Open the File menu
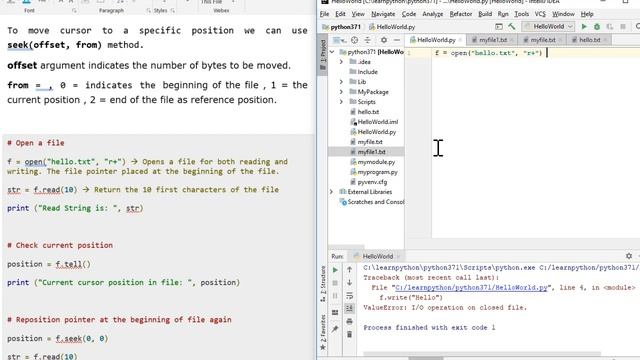 click(x=324, y=14)
